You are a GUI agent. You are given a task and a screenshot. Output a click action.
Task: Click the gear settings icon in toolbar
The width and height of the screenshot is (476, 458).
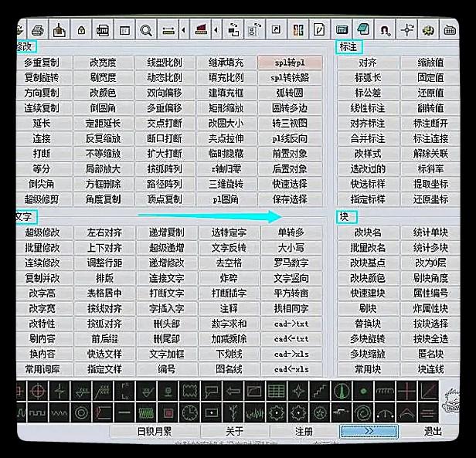coord(428,30)
